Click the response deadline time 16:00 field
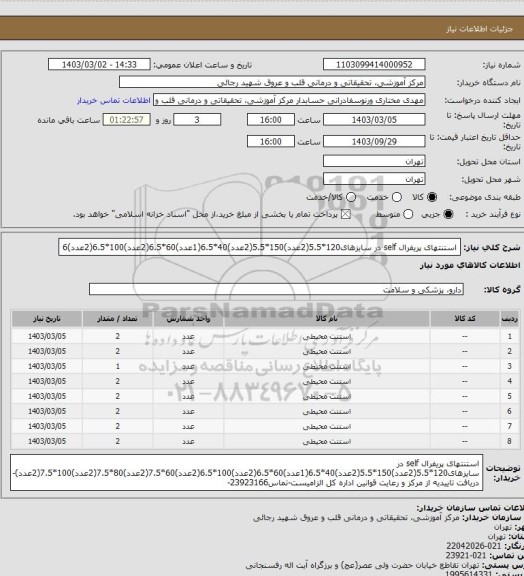 271,120
